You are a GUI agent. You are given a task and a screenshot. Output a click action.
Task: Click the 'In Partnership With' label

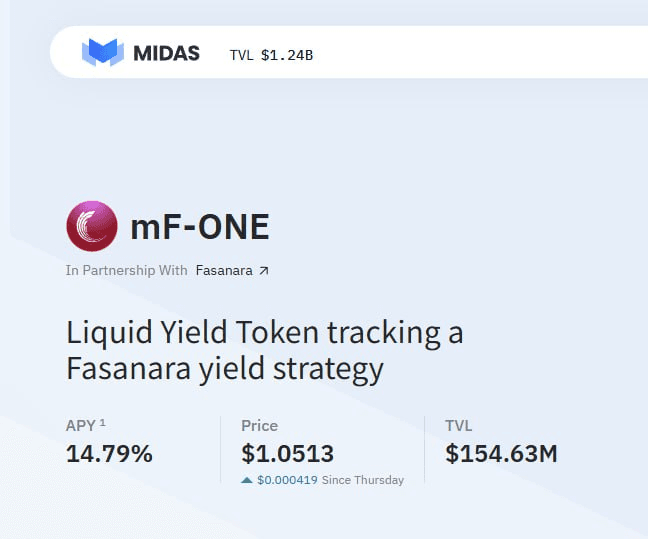click(x=126, y=270)
